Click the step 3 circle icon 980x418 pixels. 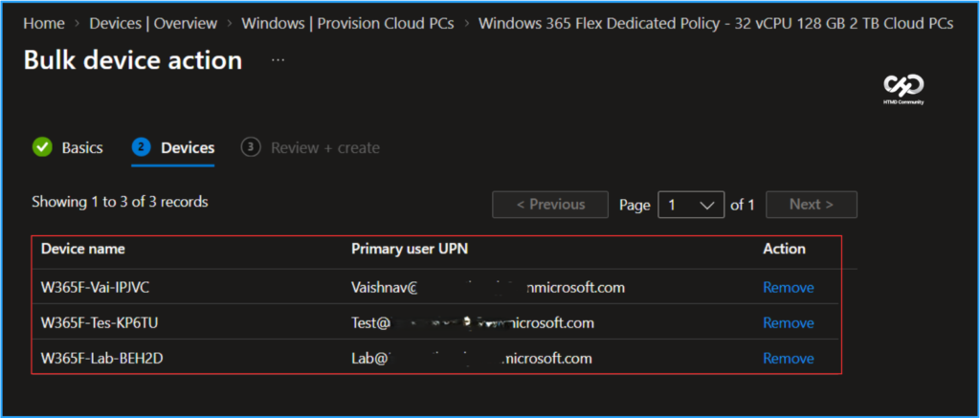[251, 147]
